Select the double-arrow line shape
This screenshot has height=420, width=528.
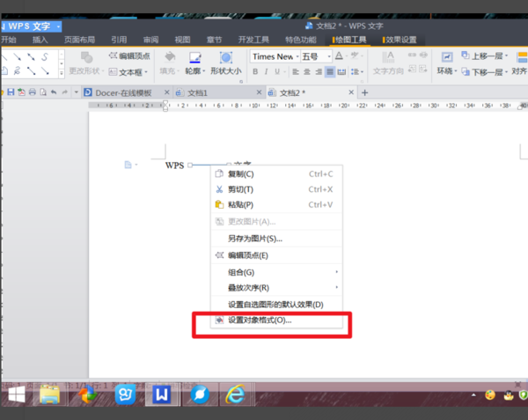(x=31, y=57)
